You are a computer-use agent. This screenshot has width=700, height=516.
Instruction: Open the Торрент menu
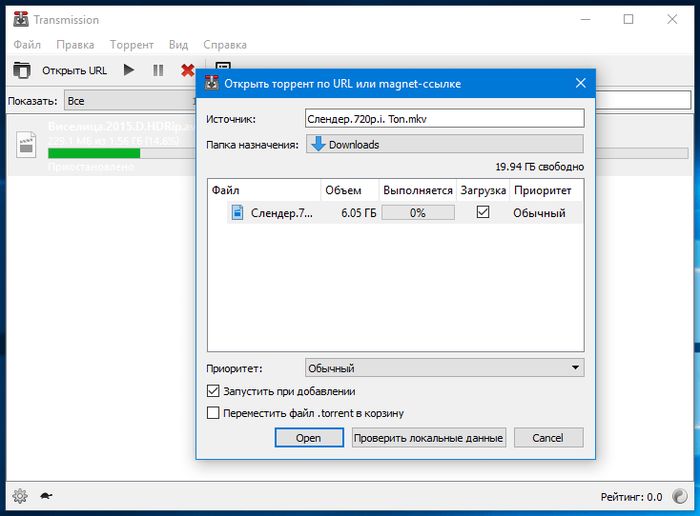pyautogui.click(x=132, y=45)
